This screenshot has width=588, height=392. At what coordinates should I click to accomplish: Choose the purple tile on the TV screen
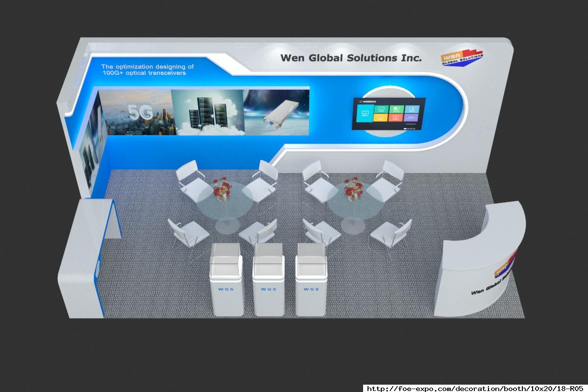(x=411, y=118)
